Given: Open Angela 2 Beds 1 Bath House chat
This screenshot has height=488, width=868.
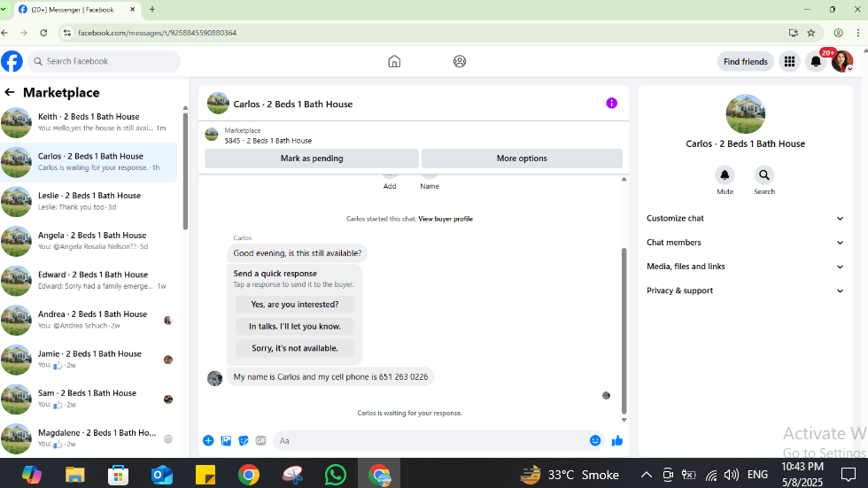Looking at the screenshot, I should pyautogui.click(x=89, y=241).
